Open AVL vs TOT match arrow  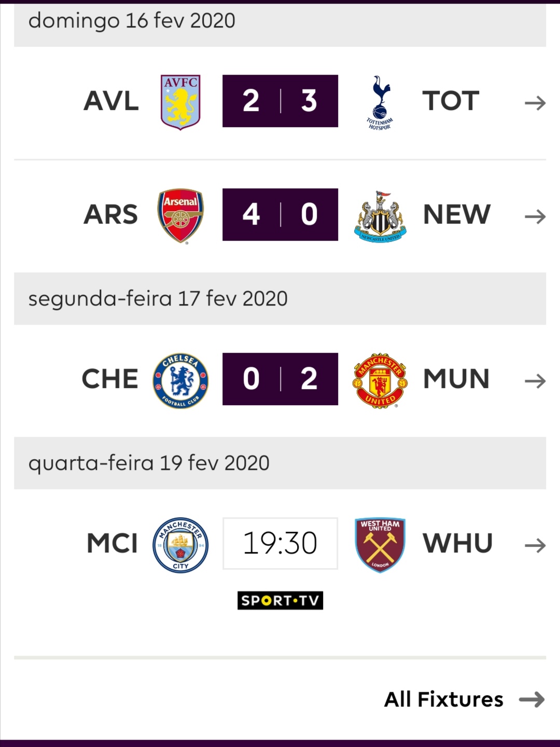click(535, 103)
